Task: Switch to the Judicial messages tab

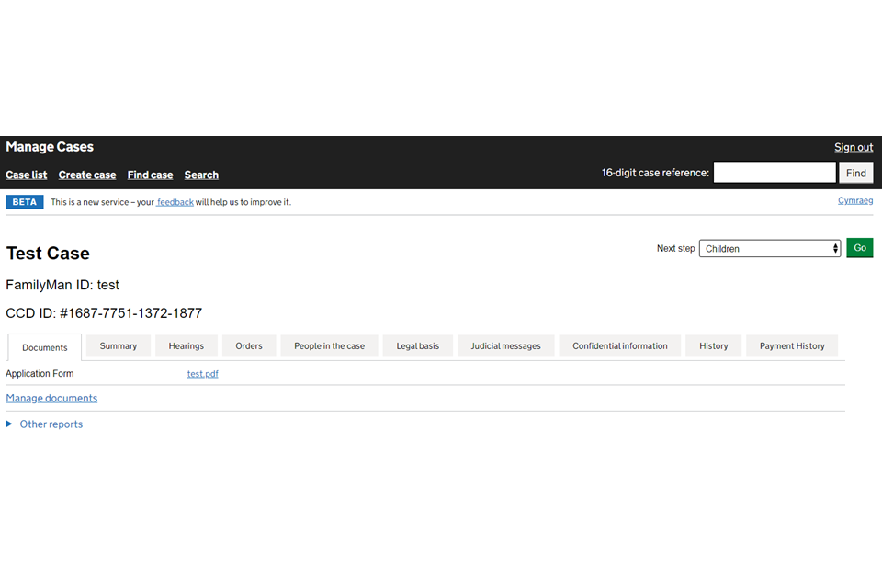Action: click(505, 346)
